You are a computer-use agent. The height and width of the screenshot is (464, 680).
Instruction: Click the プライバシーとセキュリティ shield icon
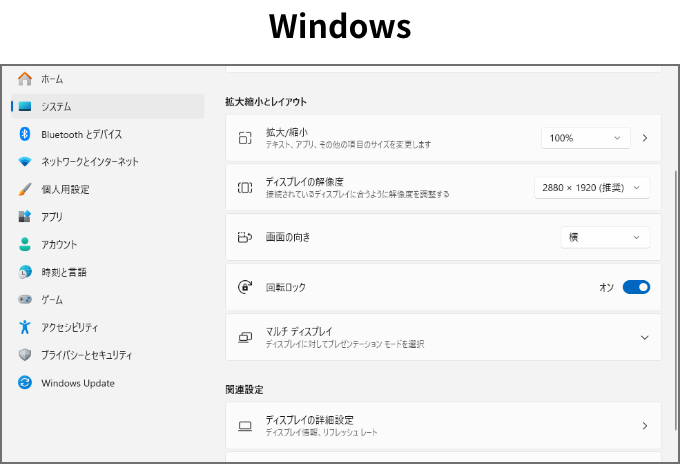(x=25, y=355)
